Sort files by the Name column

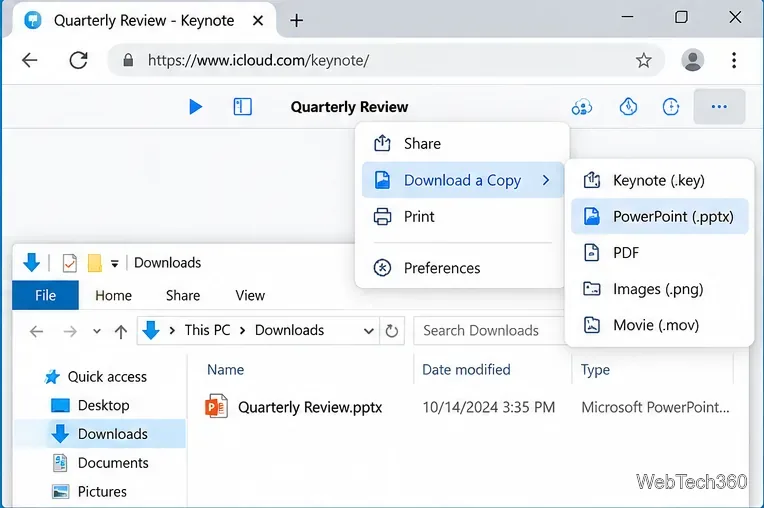pos(226,370)
